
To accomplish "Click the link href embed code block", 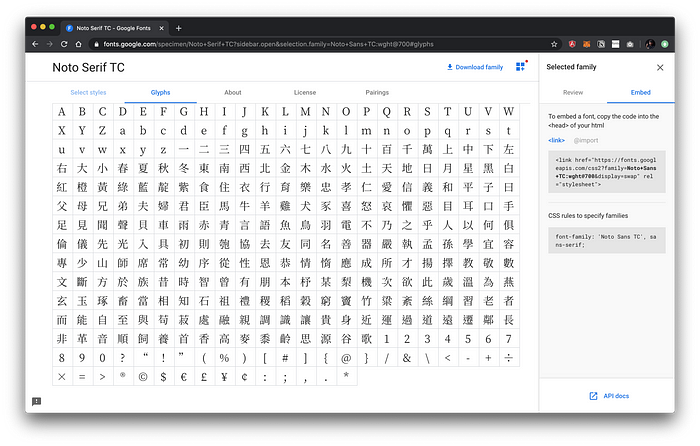I will [x=607, y=172].
